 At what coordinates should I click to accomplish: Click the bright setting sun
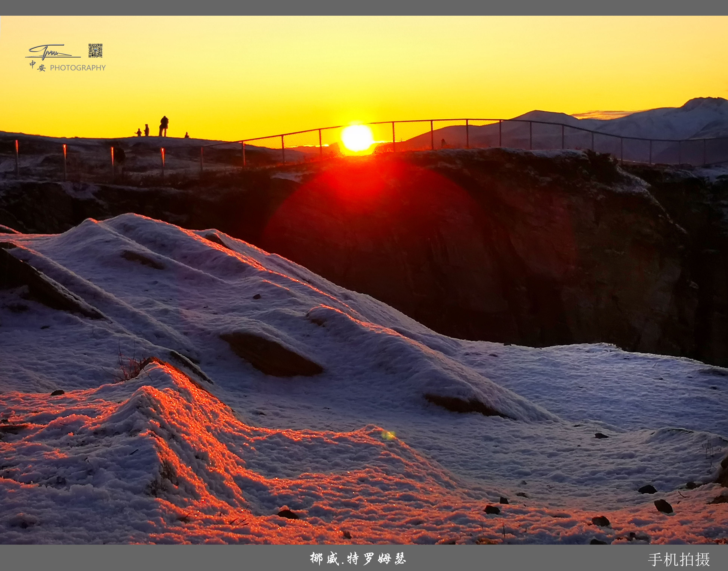click(x=357, y=138)
